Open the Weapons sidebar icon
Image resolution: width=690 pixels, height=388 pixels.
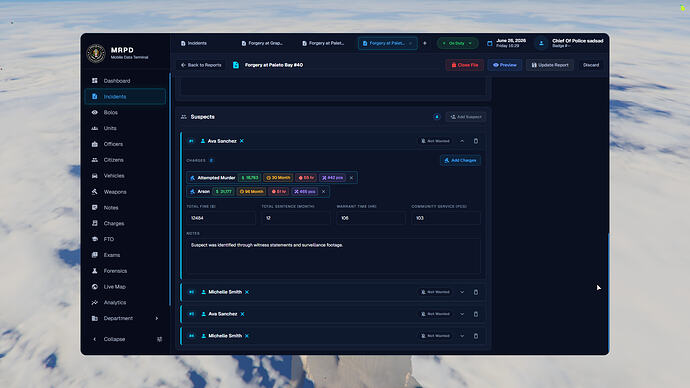pyautogui.click(x=95, y=192)
